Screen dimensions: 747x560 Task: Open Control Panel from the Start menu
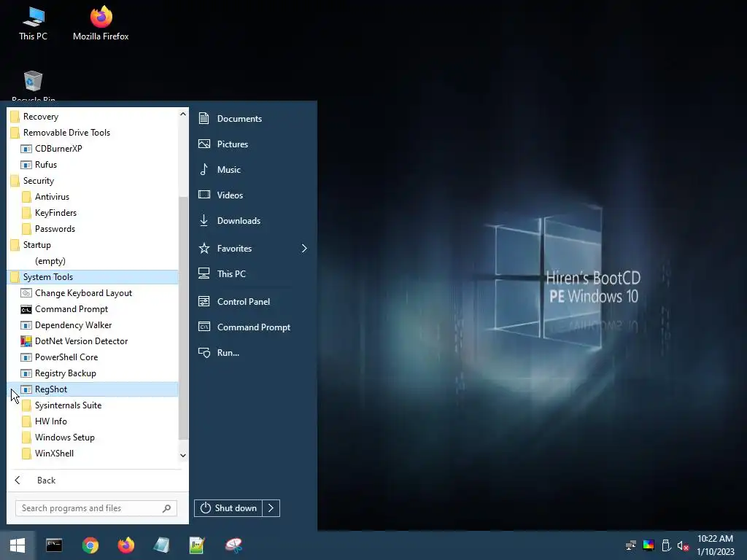253,301
